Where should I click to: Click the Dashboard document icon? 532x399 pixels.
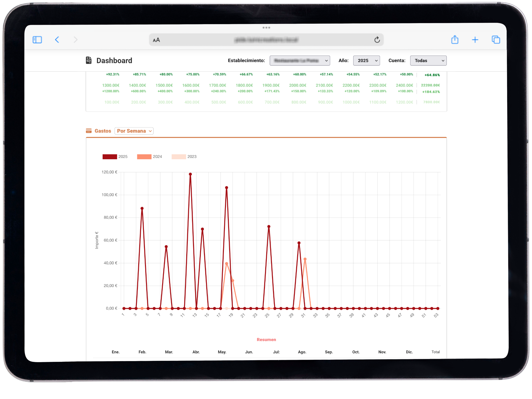pyautogui.click(x=89, y=60)
